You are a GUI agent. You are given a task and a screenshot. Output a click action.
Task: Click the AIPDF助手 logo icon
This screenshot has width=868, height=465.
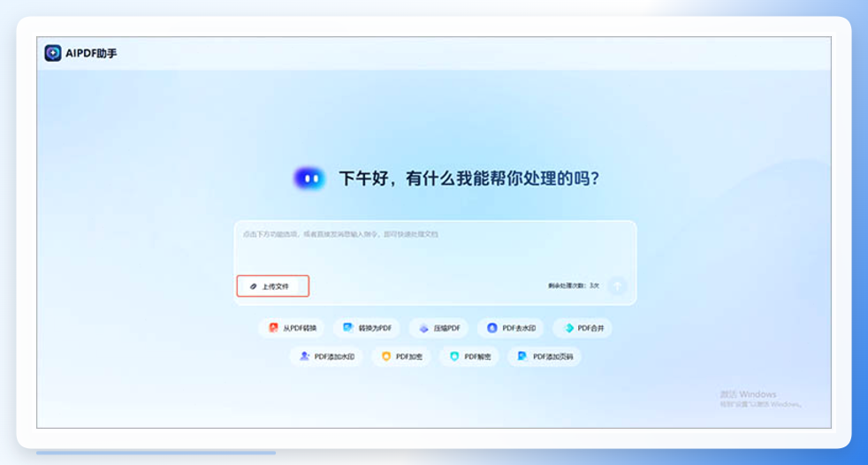tap(53, 53)
